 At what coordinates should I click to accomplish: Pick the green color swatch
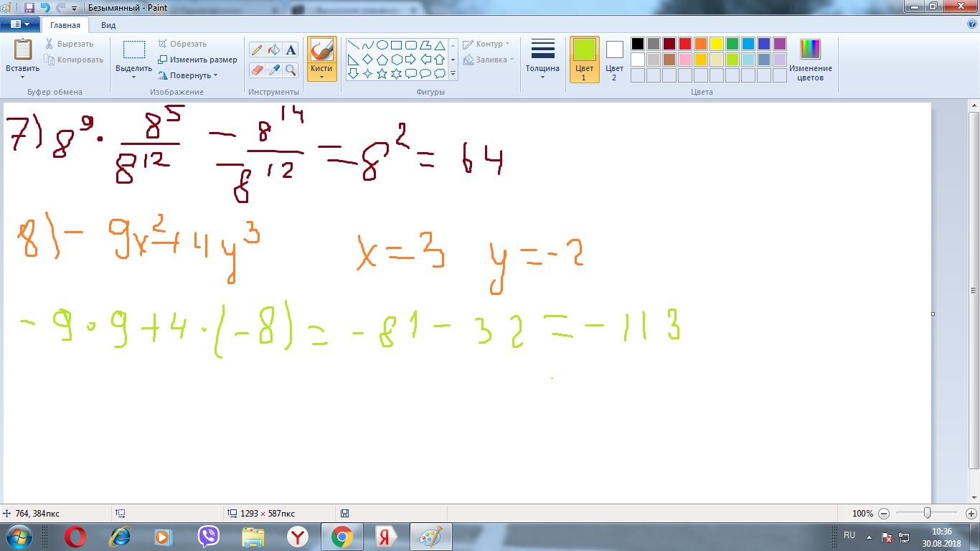click(x=732, y=44)
